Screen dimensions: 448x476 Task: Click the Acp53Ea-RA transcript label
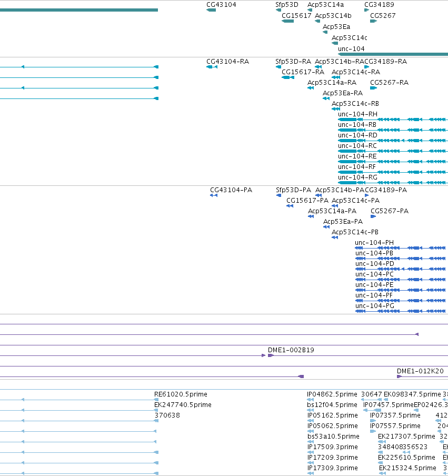pos(343,93)
